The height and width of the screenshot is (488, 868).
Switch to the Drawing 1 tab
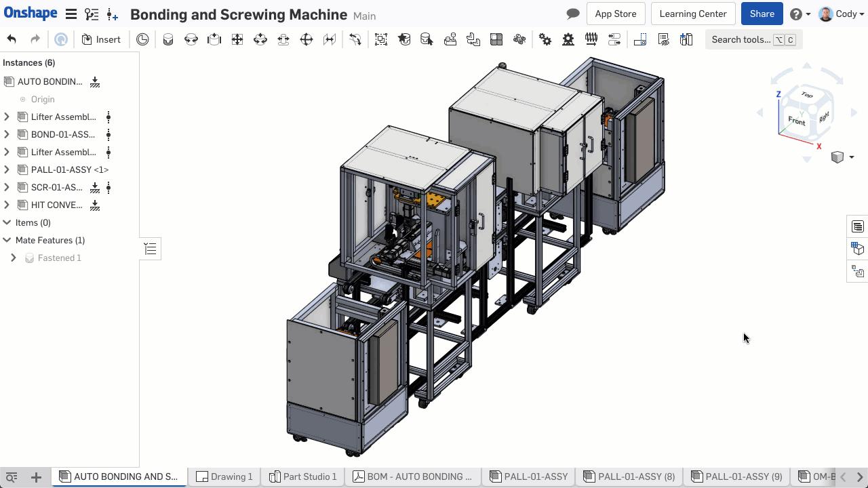(224, 476)
